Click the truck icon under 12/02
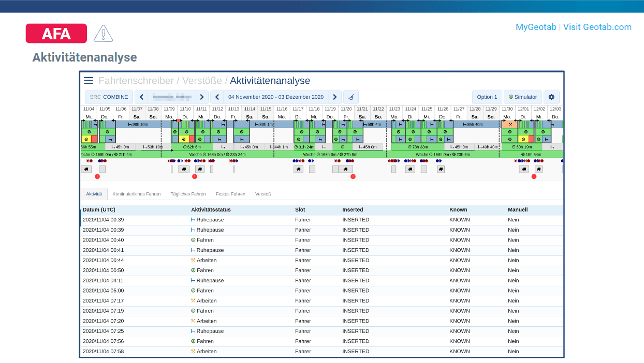 538,169
